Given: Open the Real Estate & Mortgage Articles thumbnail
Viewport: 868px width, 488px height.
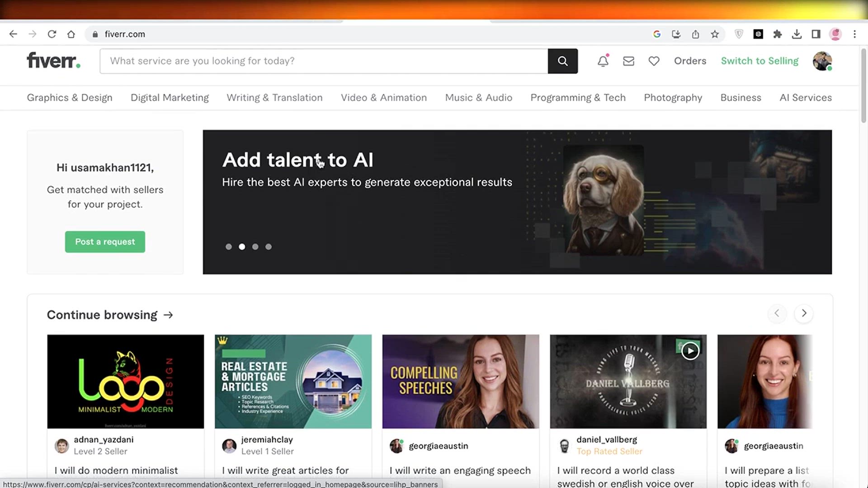Looking at the screenshot, I should point(293,381).
